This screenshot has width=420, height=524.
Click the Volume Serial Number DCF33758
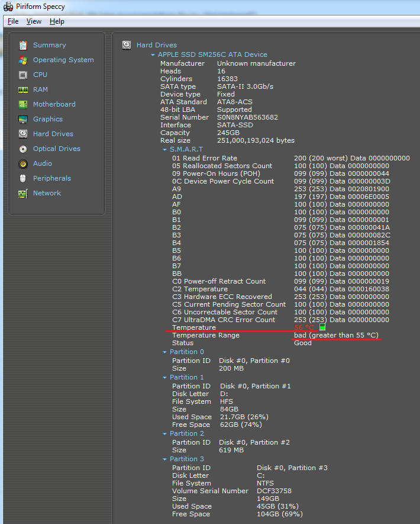click(274, 491)
